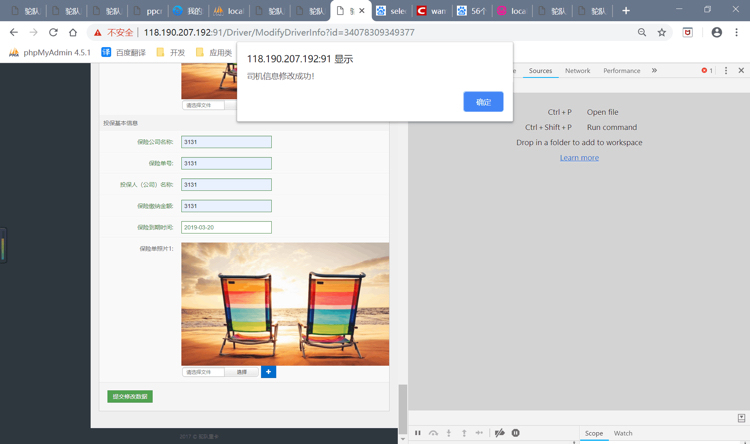Click the page's vertical scrollbar thumb
Viewport: 750px width, 444px height.
[403, 406]
